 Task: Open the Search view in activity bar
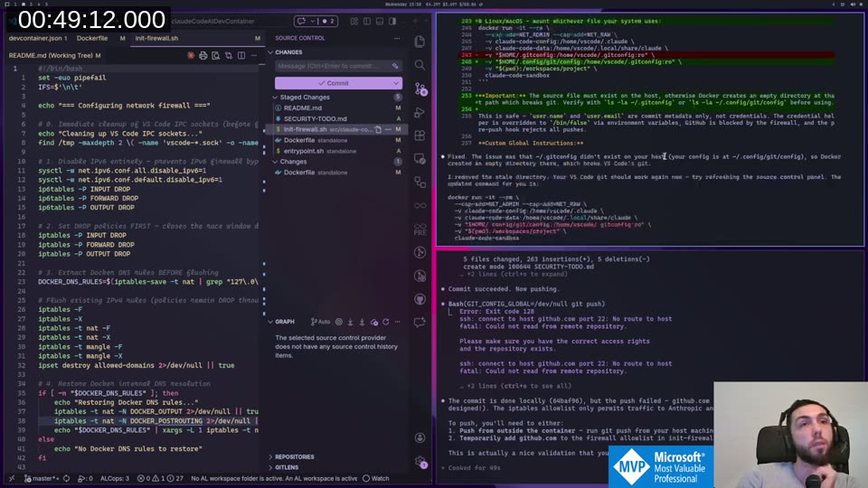point(420,65)
